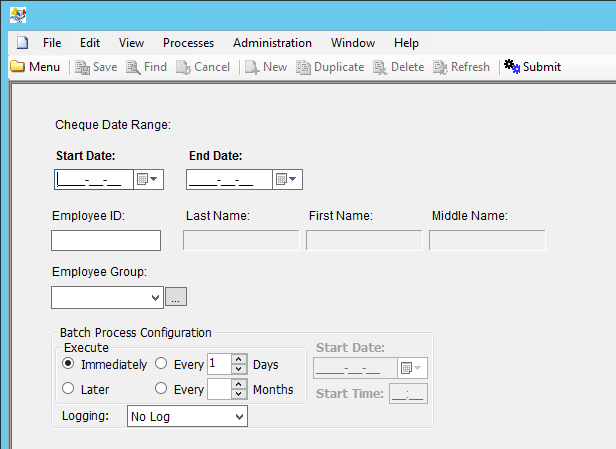Open the Cheque Start Date calendar dropdown

[147, 180]
